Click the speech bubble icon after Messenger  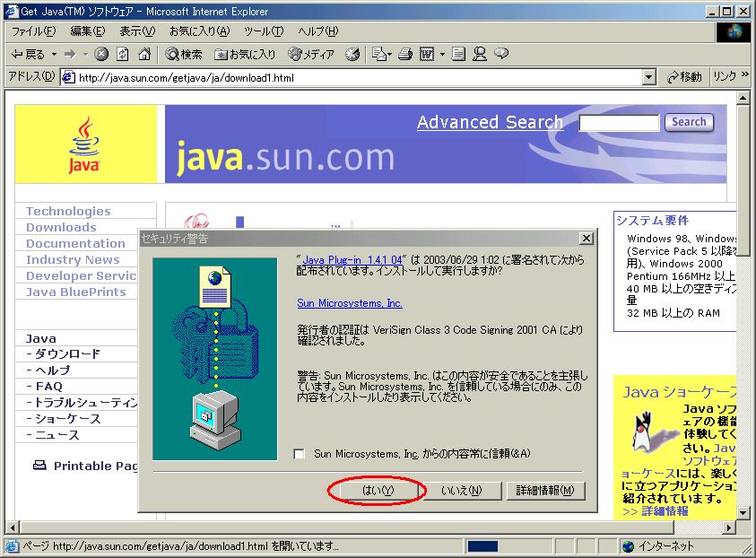[501, 54]
